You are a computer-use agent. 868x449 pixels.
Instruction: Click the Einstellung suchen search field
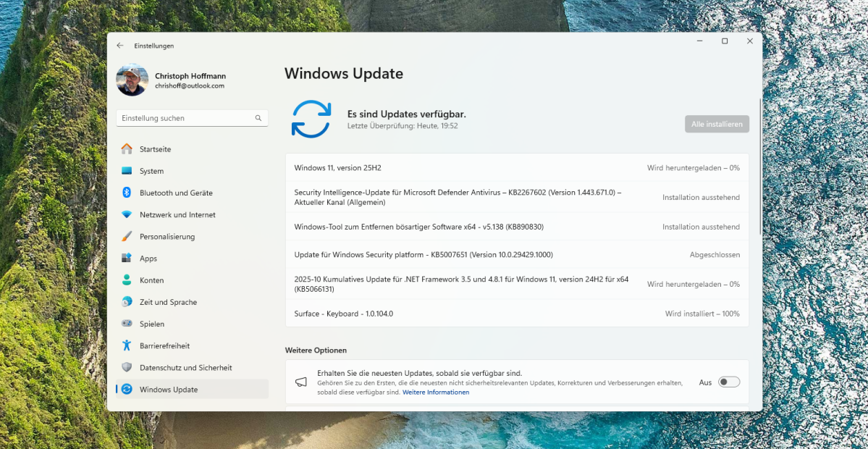point(188,117)
